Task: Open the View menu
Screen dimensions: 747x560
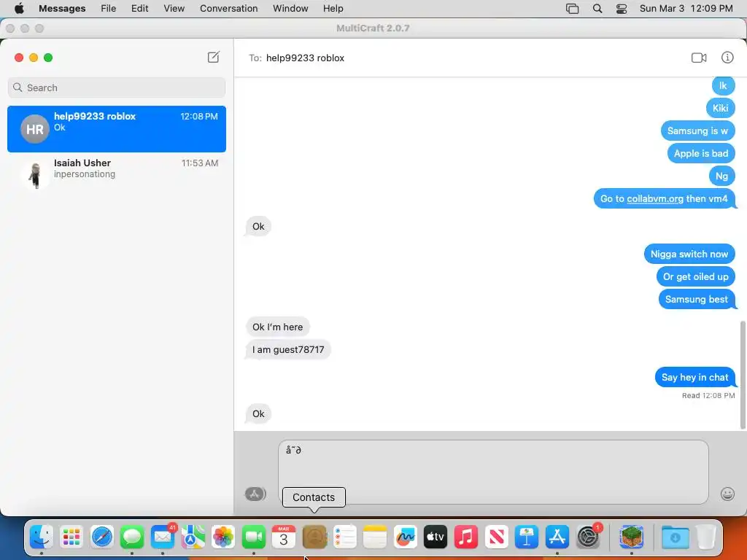Action: click(174, 8)
